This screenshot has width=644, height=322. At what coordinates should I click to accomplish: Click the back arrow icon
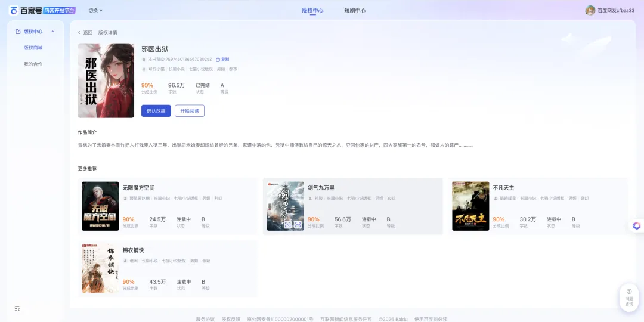(x=79, y=33)
